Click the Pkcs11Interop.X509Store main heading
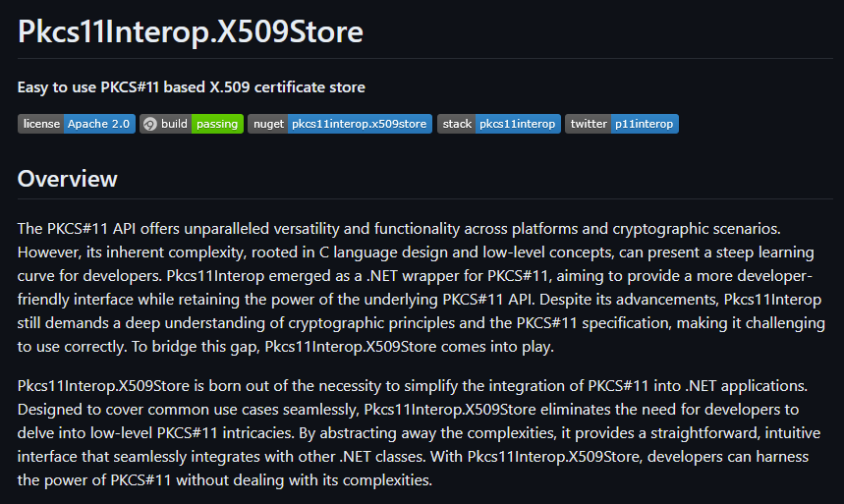This screenshot has height=504, width=844. (191, 31)
